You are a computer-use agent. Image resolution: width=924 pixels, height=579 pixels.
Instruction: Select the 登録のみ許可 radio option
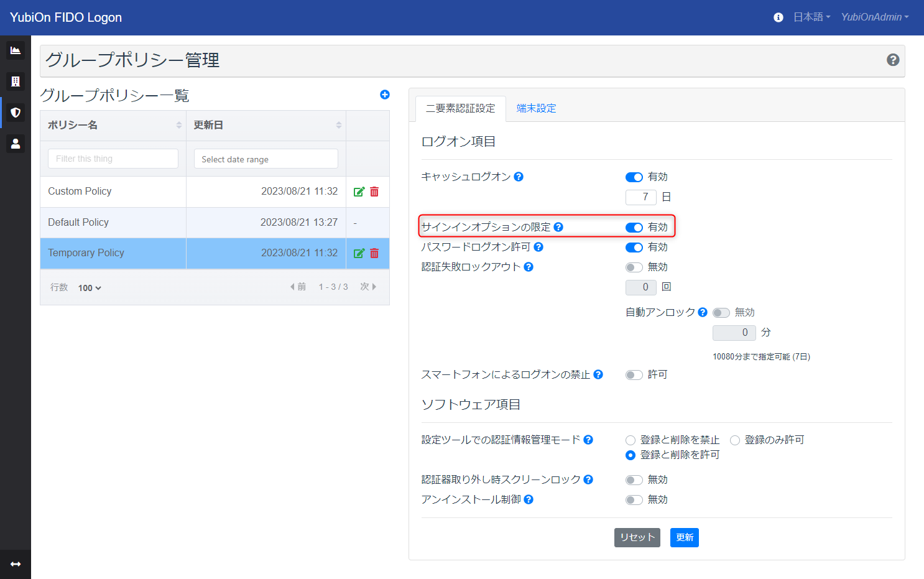tap(735, 440)
